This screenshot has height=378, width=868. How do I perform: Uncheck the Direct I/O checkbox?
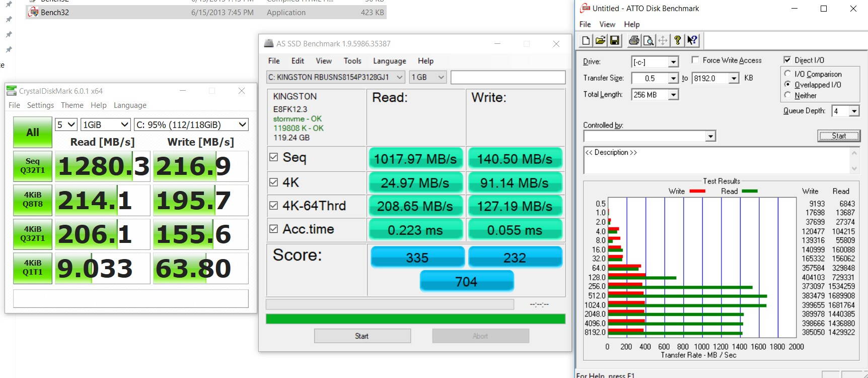click(x=787, y=60)
